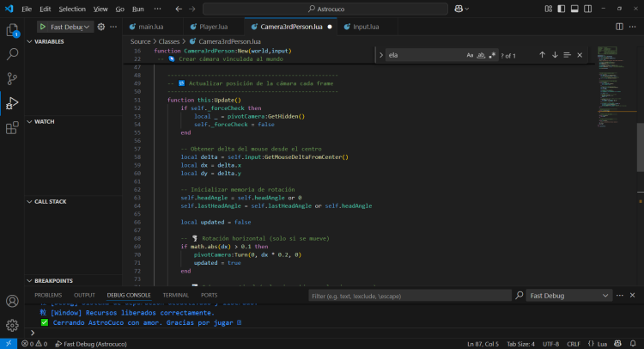Toggle Match Case in find widget
The height and width of the screenshot is (349, 644).
(470, 55)
